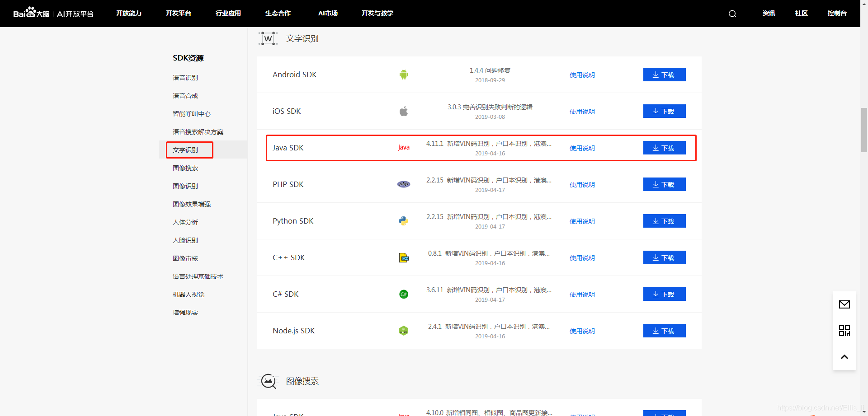
Task: Open the 控制台 console link
Action: [x=837, y=13]
